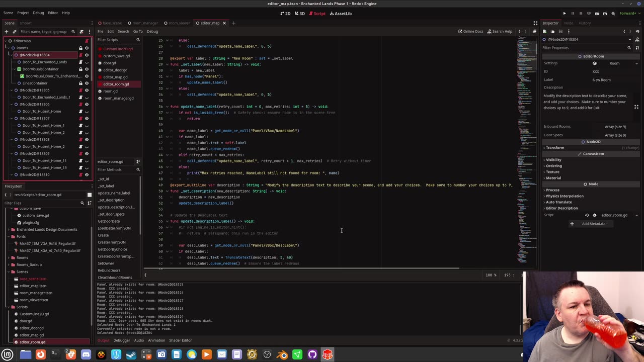This screenshot has width=644, height=362.
Task: Collapse the @Node2D@18307 tree node
Action: point(11,119)
